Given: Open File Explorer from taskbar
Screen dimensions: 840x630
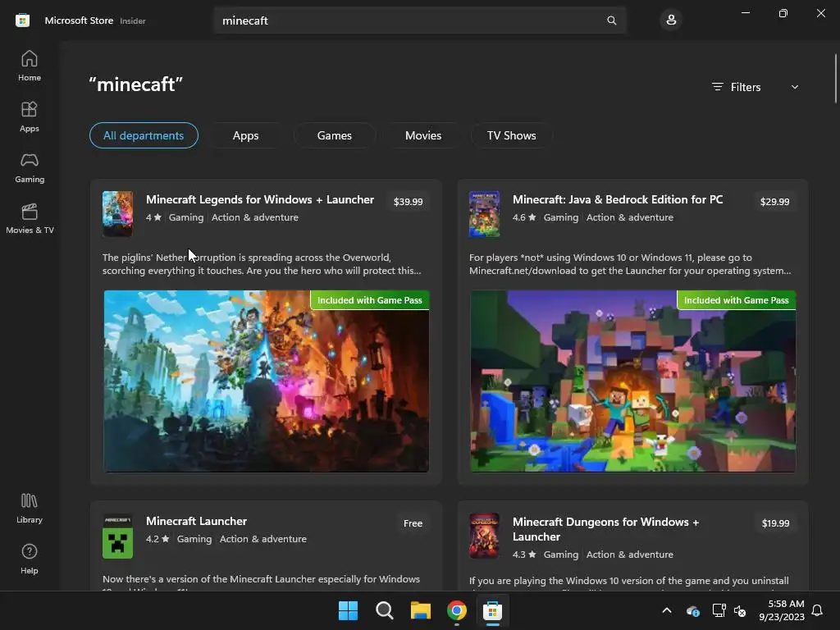Looking at the screenshot, I should click(x=421, y=610).
